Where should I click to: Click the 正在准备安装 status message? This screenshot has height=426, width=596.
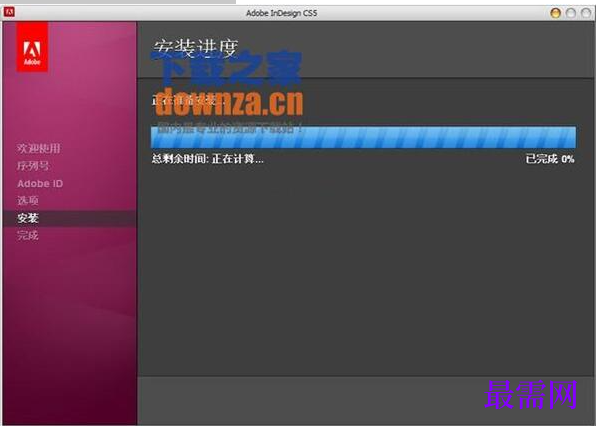tap(189, 101)
